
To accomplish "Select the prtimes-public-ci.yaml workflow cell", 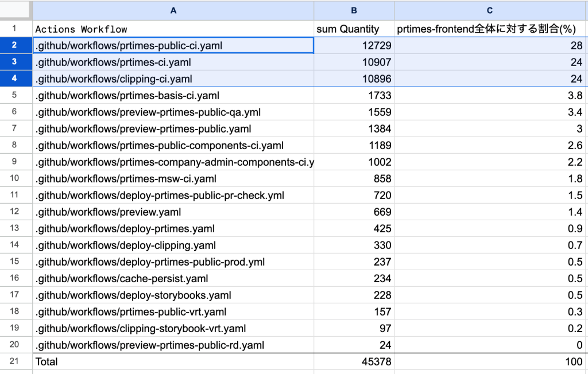I will [173, 45].
